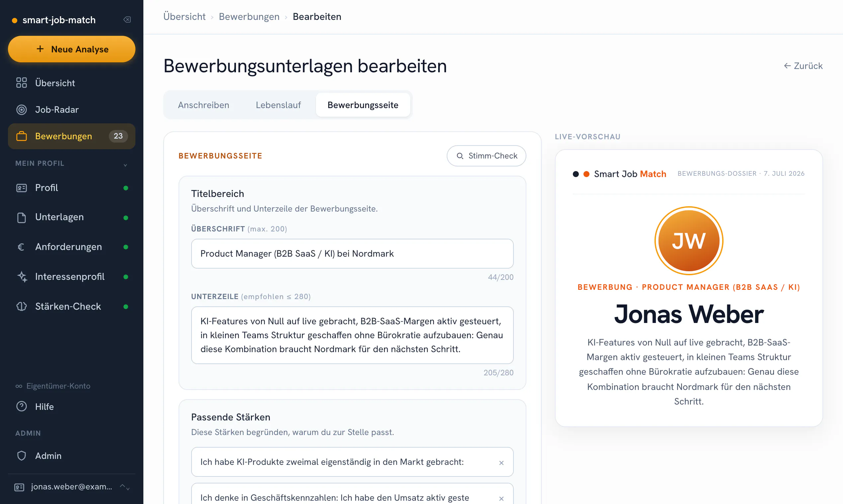Collapse the sidebar with the arrow icon
Screen dimensions: 843x504
pyautogui.click(x=127, y=20)
